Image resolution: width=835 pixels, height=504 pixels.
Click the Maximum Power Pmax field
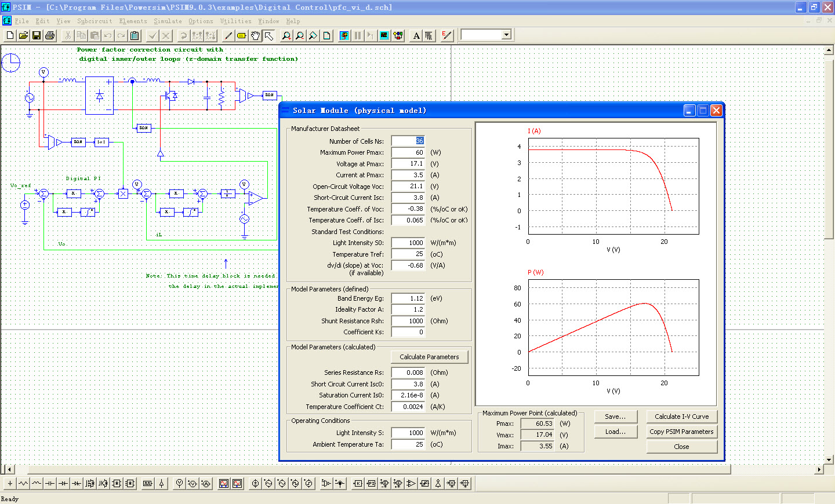tap(408, 152)
